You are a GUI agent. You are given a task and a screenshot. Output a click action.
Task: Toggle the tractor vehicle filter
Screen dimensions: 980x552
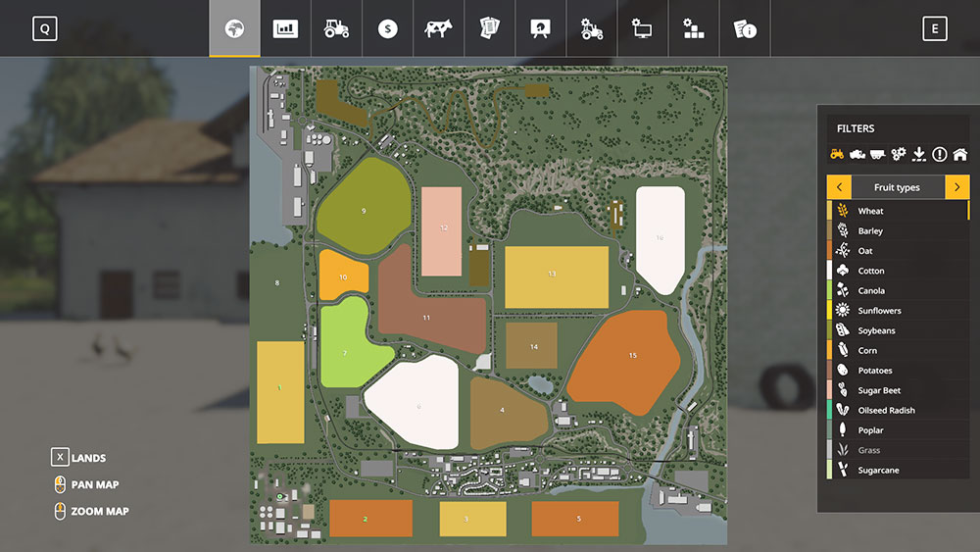click(x=837, y=154)
